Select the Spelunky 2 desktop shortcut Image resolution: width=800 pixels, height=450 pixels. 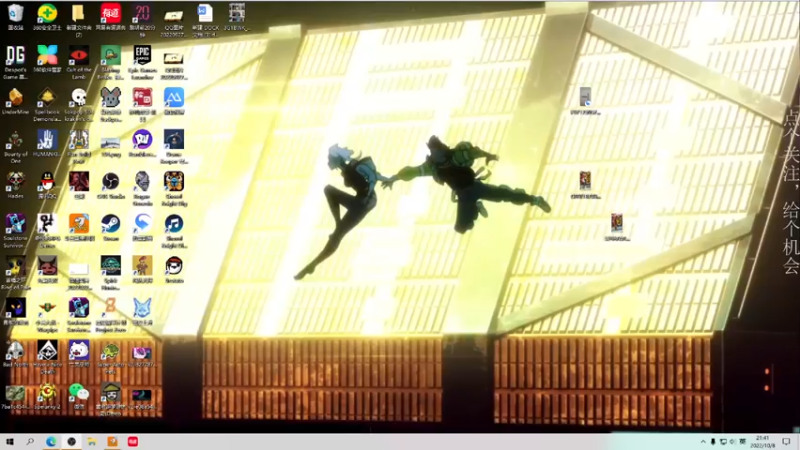pyautogui.click(x=47, y=396)
